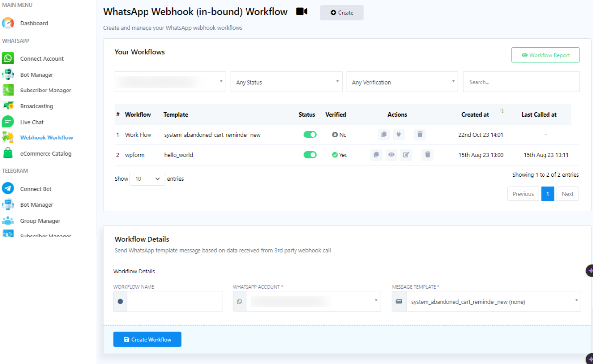
Task: Open the Any Status filter dropdown
Action: coord(286,82)
